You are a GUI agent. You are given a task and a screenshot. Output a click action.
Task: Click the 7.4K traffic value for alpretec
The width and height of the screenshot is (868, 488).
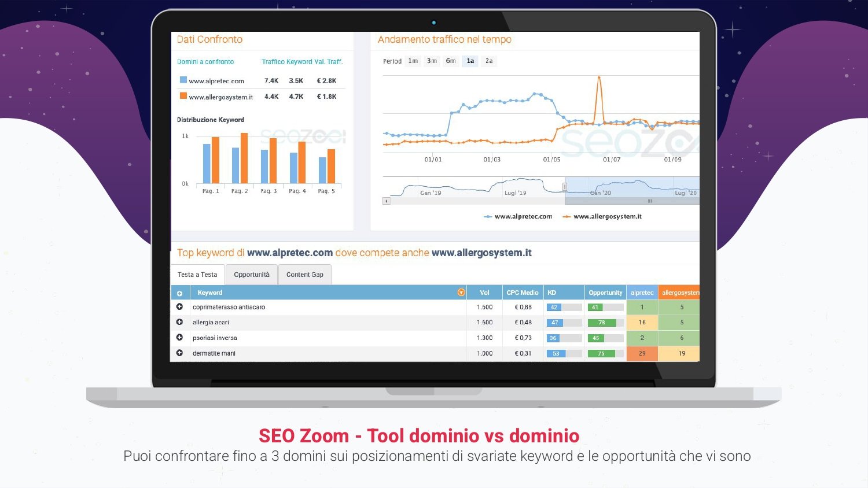[x=271, y=81]
